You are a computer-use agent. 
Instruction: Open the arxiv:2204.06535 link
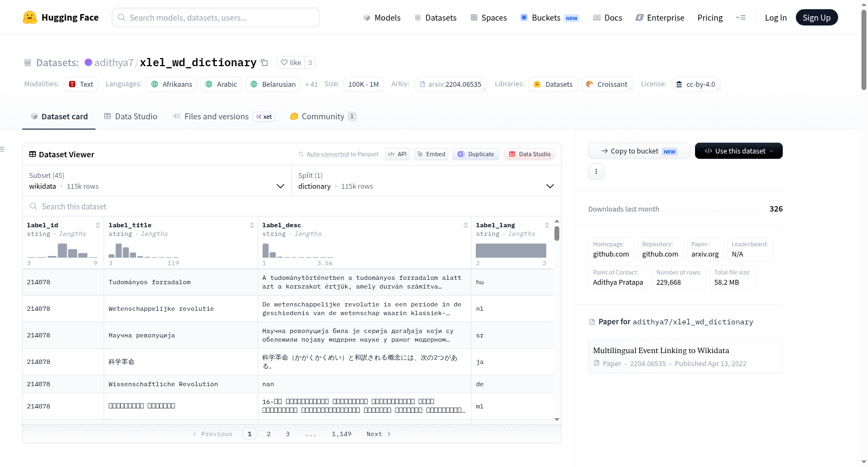coord(450,84)
